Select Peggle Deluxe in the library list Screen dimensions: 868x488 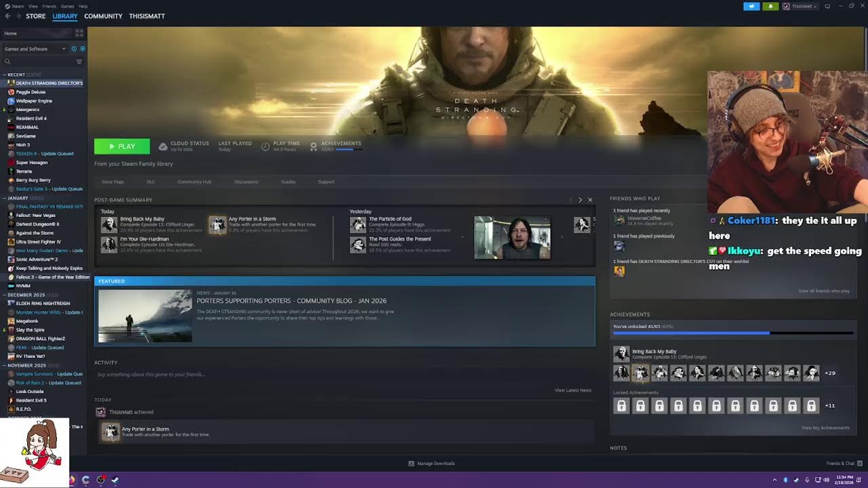pos(31,92)
